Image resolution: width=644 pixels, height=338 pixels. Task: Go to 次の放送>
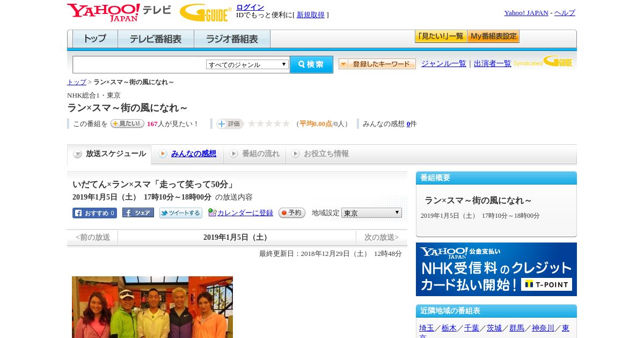(382, 237)
